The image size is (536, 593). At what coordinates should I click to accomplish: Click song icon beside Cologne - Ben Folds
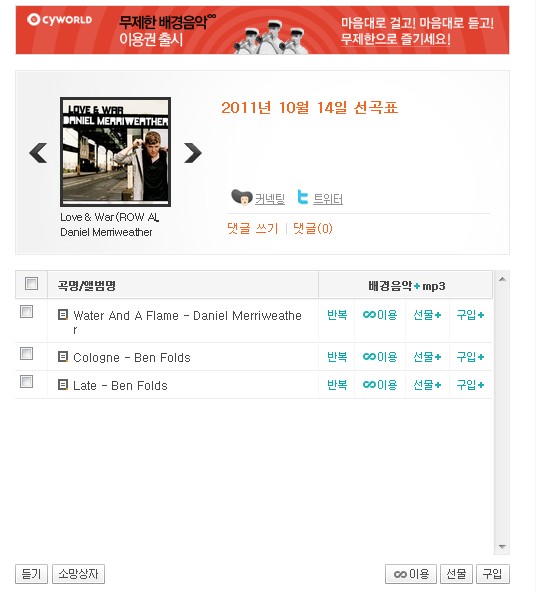coord(63,356)
